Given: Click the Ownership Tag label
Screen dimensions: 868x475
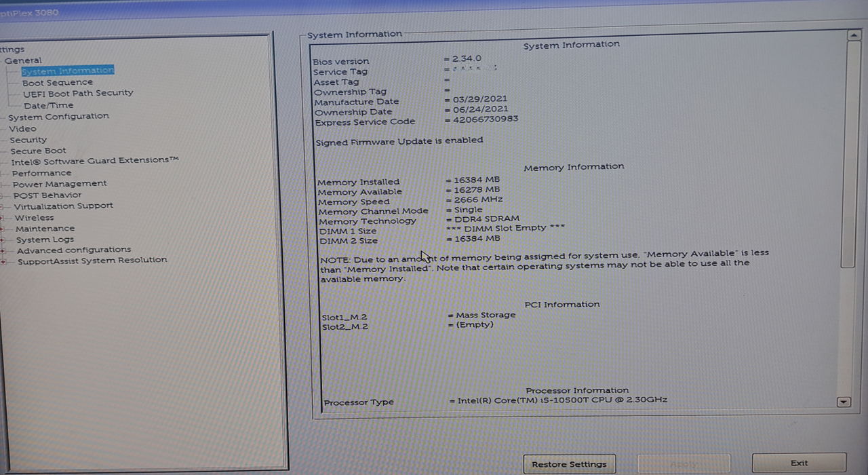Looking at the screenshot, I should click(x=350, y=92).
